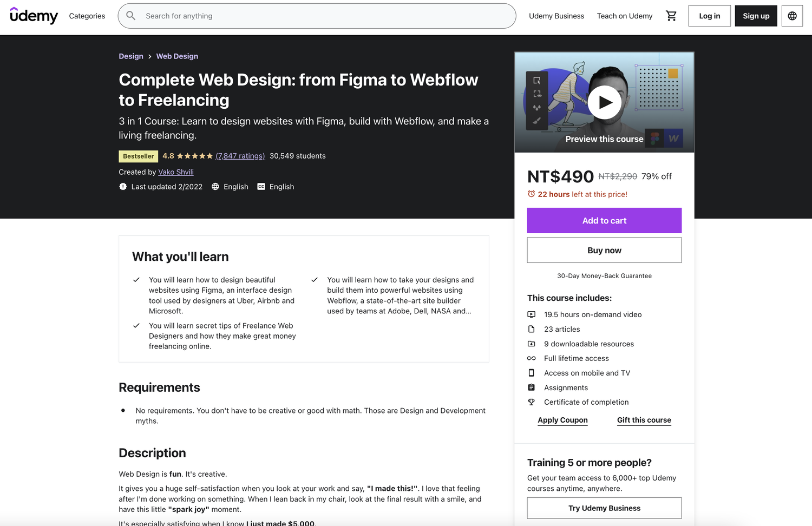Click the certificate trophy icon
This screenshot has height=526, width=812.
(532, 402)
